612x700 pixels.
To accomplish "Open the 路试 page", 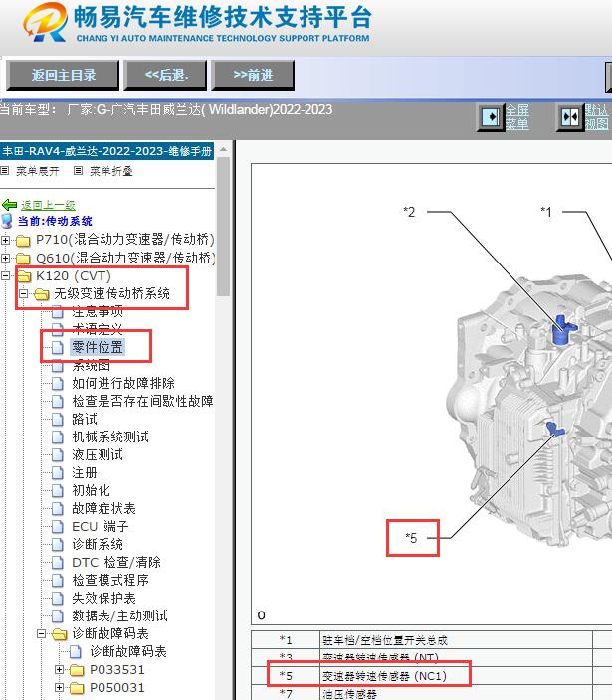I will [x=85, y=419].
